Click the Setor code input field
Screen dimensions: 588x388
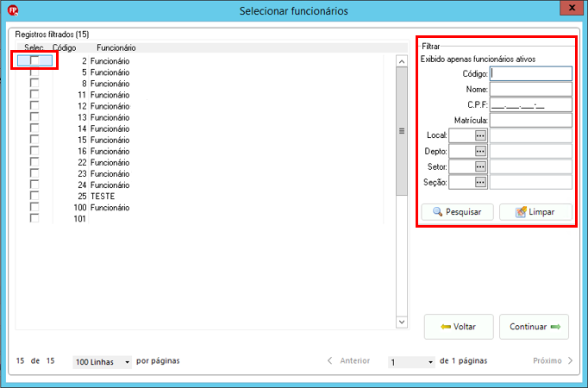[x=462, y=166]
